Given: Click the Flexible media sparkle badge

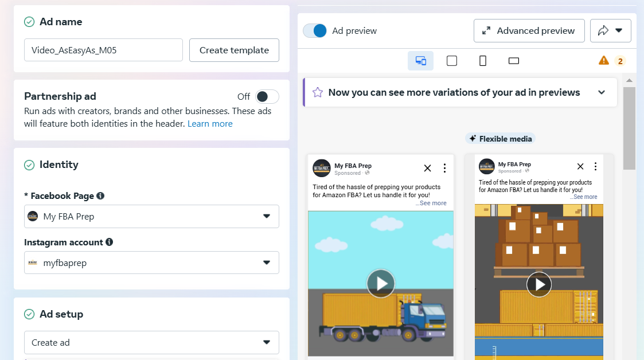Looking at the screenshot, I should (x=500, y=139).
